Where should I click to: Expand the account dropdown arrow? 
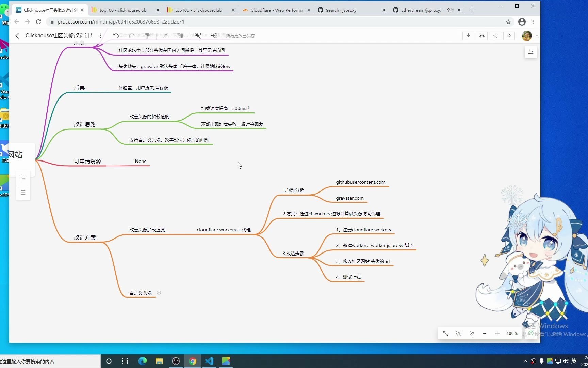pos(537,36)
